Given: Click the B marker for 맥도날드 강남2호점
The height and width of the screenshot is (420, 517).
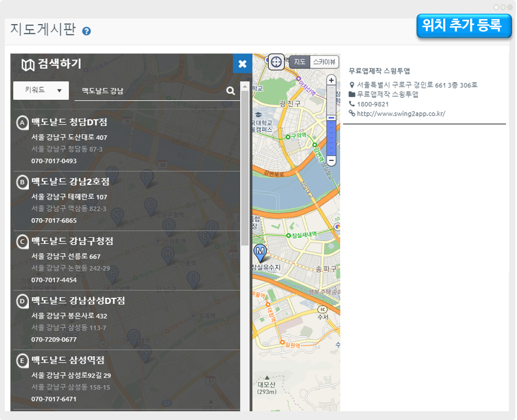Looking at the screenshot, I should 22,182.
